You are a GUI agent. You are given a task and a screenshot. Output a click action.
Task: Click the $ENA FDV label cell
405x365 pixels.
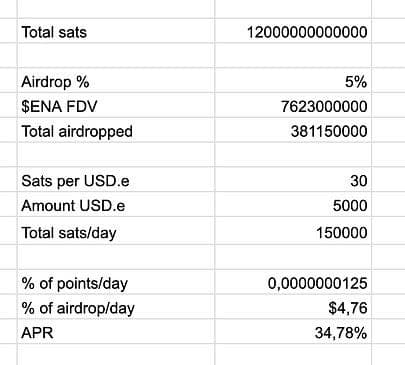[116, 105]
